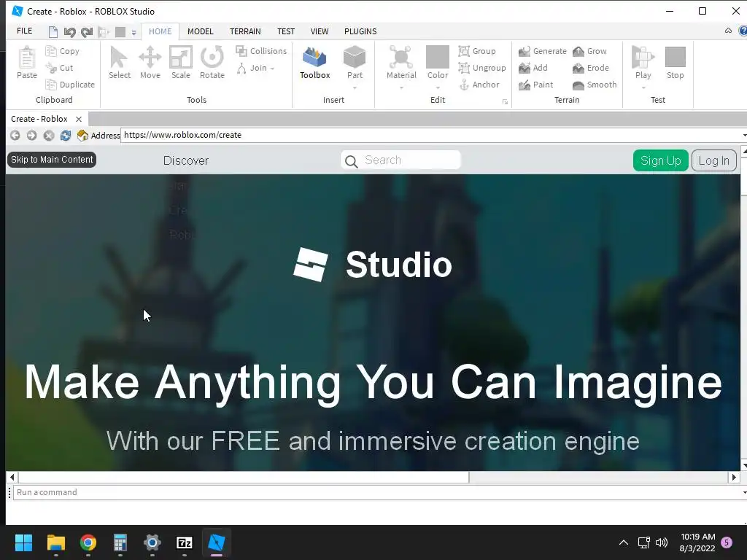Switch to the PLUGINS ribbon tab
This screenshot has height=560, width=747.
click(360, 31)
